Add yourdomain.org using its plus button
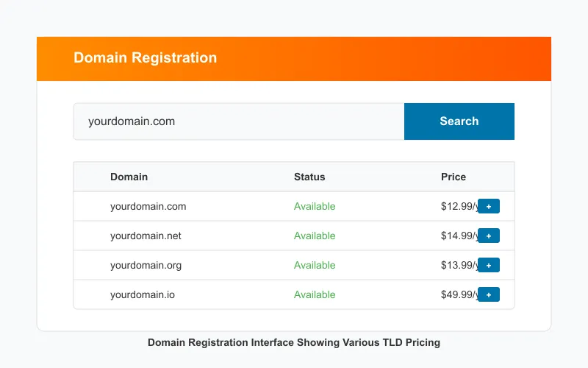The height and width of the screenshot is (368, 588). click(x=489, y=265)
